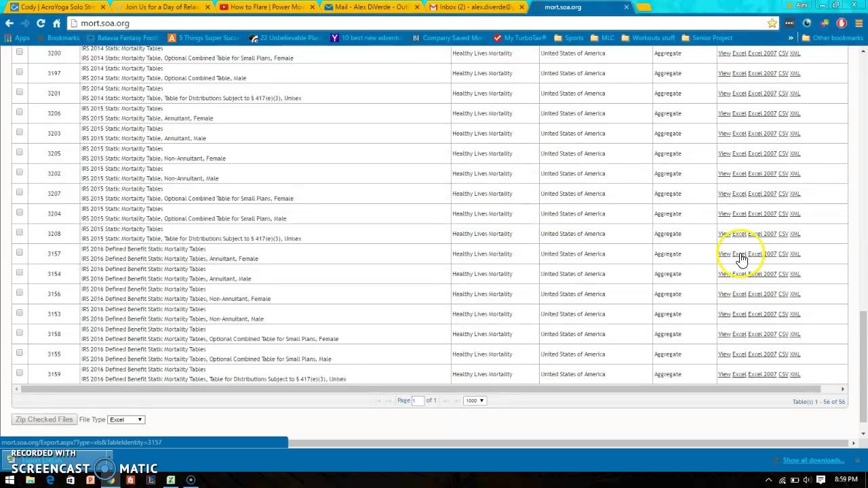Click CSV link for table 3154
This screenshot has height=488, width=868.
pos(783,274)
